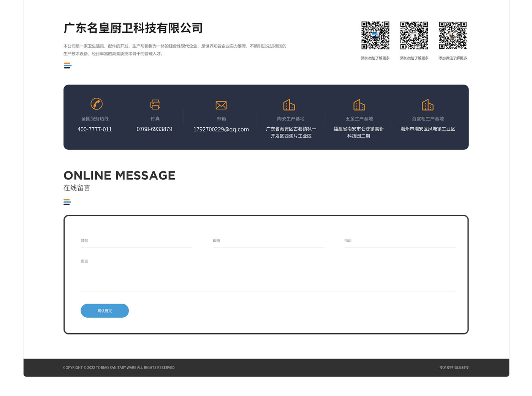Click the fax number 0768-6933879
The height and width of the screenshot is (396, 532).
tap(154, 129)
